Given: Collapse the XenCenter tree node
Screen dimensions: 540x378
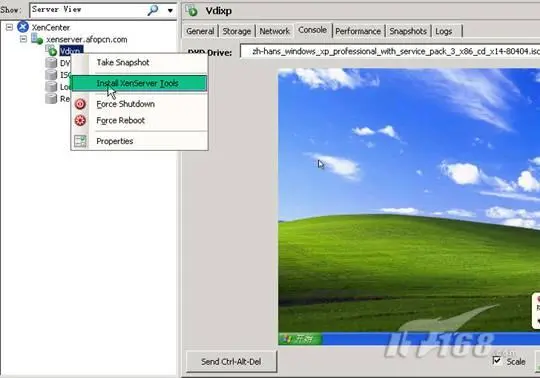Looking at the screenshot, I should coord(9,27).
